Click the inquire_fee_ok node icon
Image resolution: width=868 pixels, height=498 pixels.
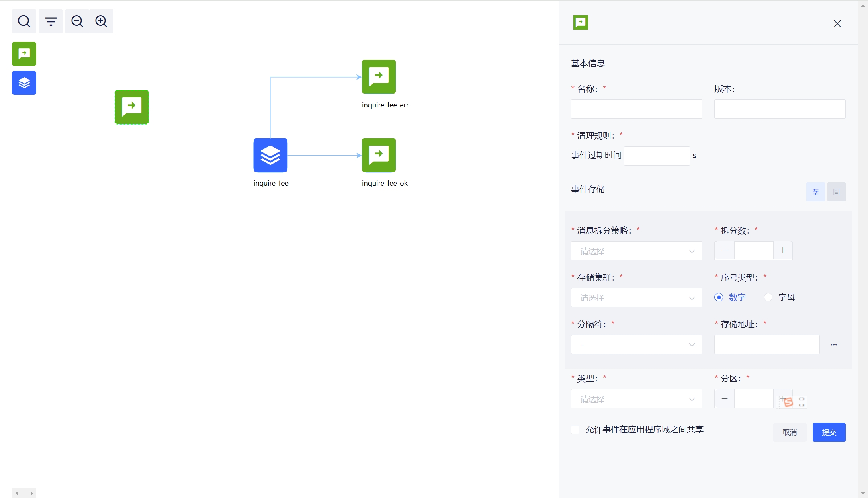pos(379,155)
